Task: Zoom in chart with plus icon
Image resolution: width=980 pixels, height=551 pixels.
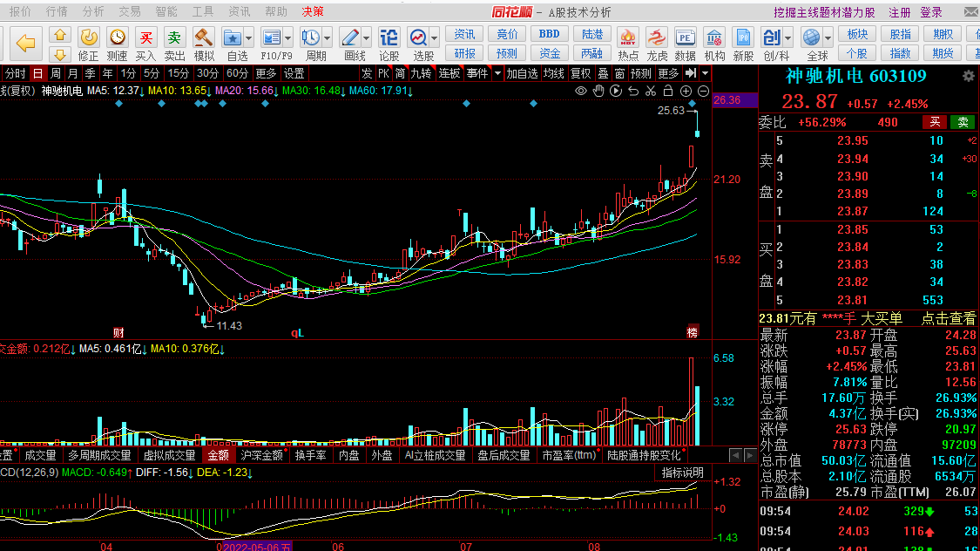Action: 686,92
